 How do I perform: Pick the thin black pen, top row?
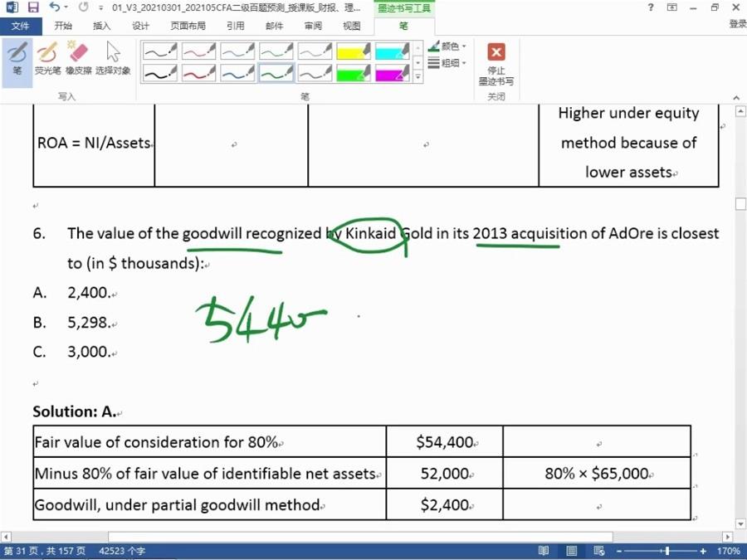[159, 51]
